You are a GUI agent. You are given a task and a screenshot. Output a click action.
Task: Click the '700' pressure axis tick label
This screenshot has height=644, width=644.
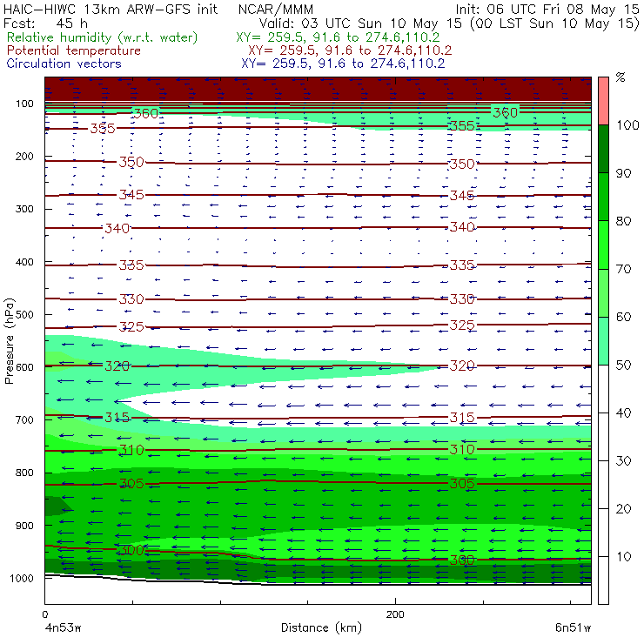pos(24,419)
